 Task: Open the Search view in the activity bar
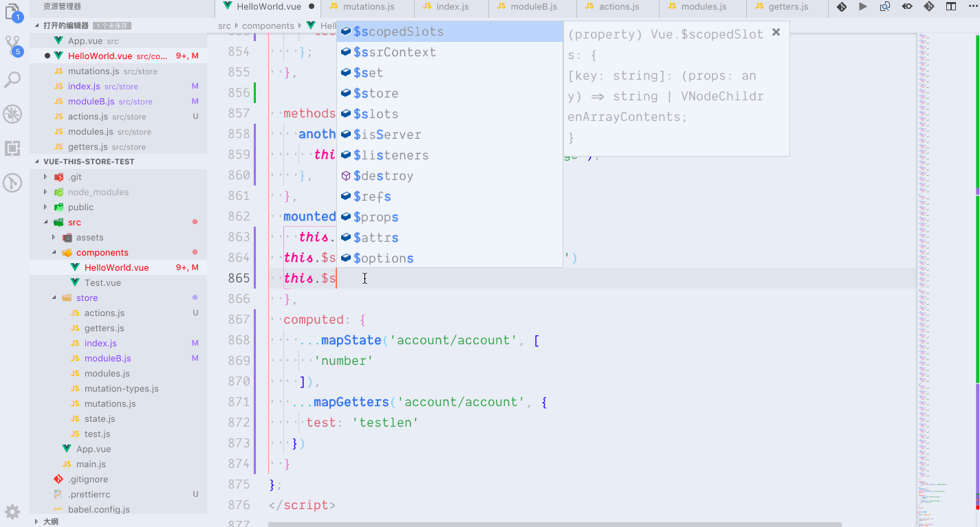point(13,80)
